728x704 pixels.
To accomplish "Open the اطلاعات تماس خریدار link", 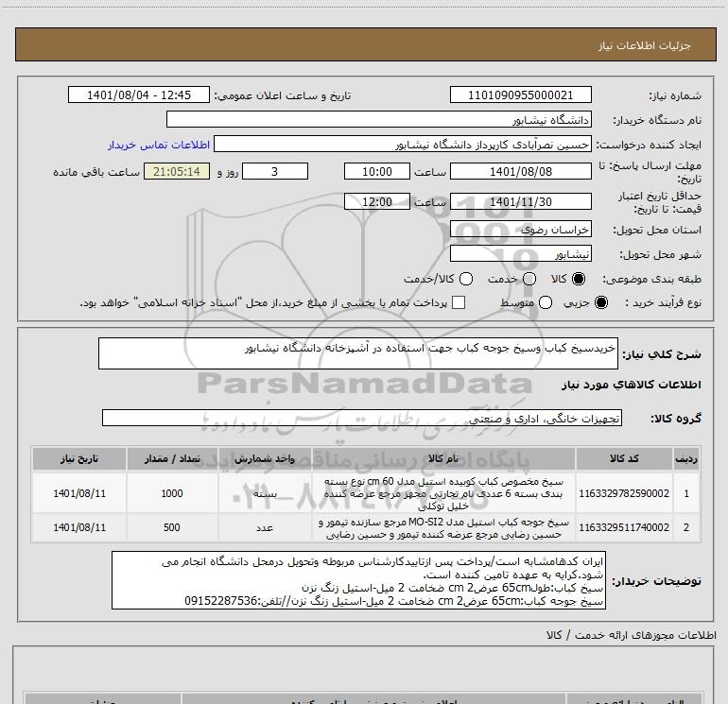I will click(159, 145).
